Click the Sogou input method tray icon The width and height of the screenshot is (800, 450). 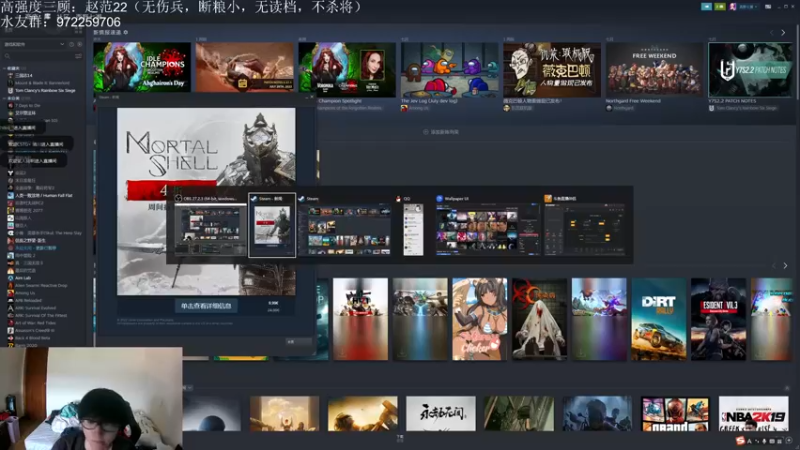(x=740, y=441)
